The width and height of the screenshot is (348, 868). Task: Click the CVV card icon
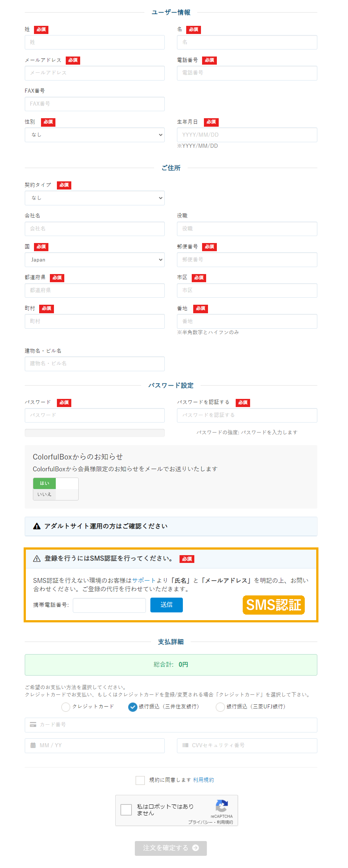click(185, 745)
